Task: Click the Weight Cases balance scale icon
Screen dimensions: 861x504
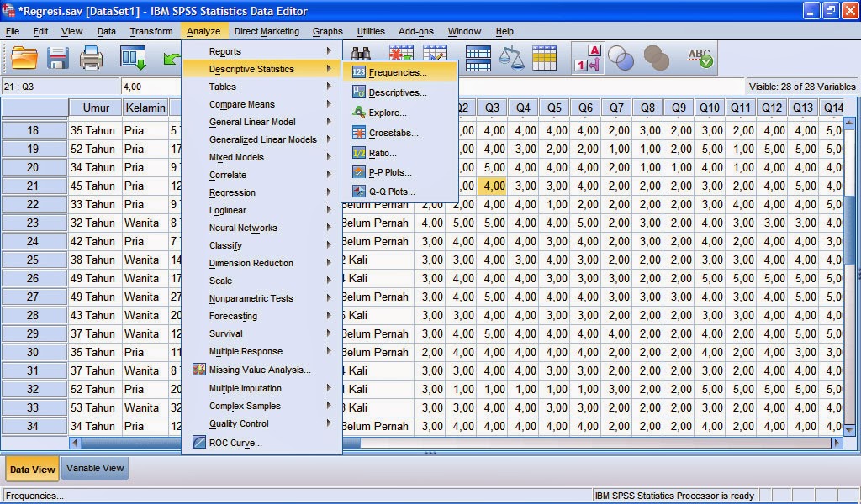Action: 511,58
